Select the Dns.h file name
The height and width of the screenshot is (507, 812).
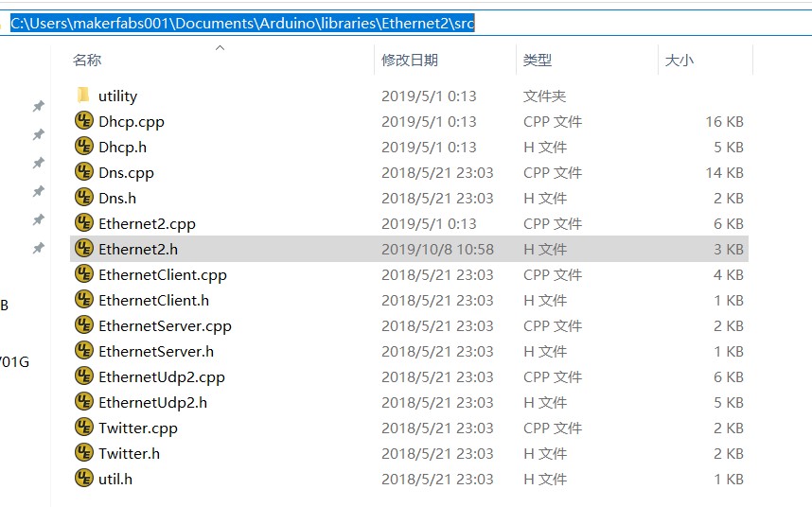pos(117,198)
